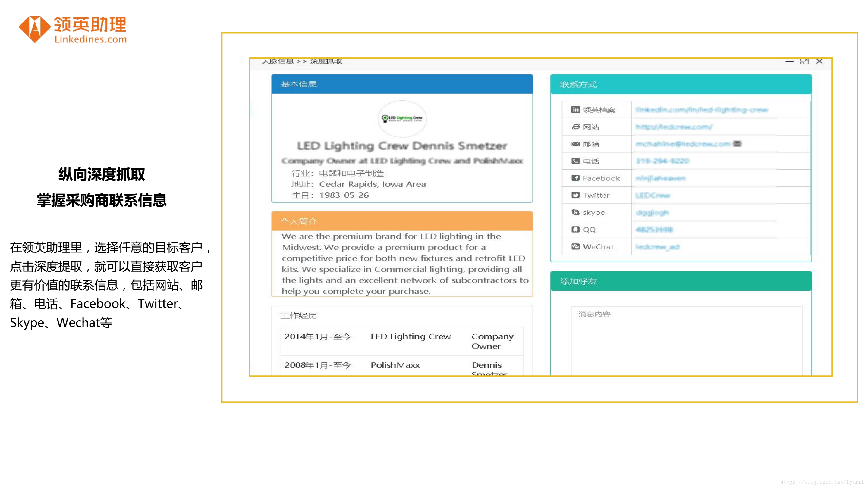
Task: Click the QQ icon in contact list
Action: click(x=576, y=229)
